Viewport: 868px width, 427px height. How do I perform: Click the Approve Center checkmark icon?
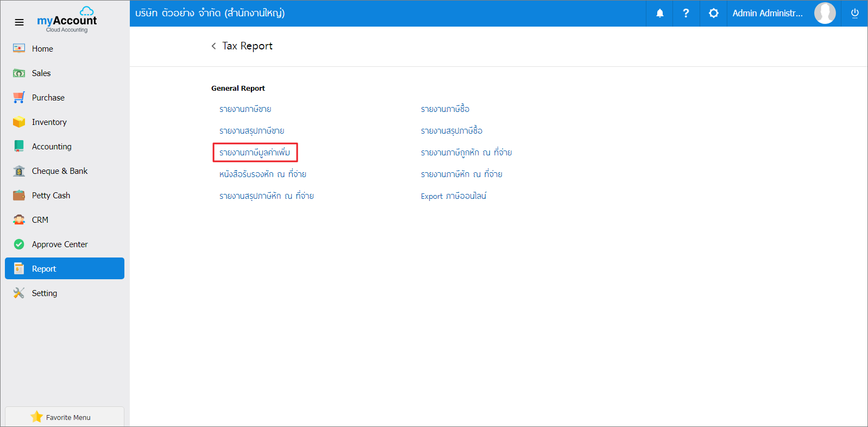pos(19,244)
